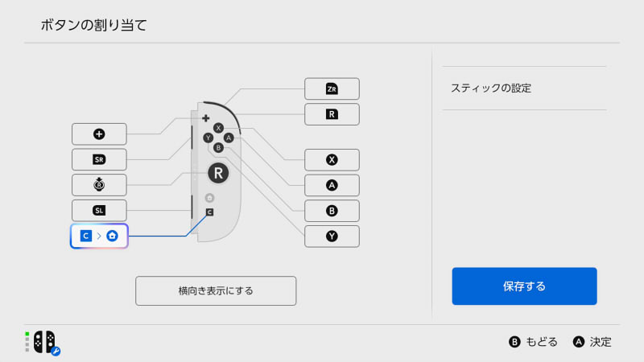Viewport: 644px width, 362px height.
Task: Click the C button on the Joy-Con diagram
Action: [x=209, y=212]
